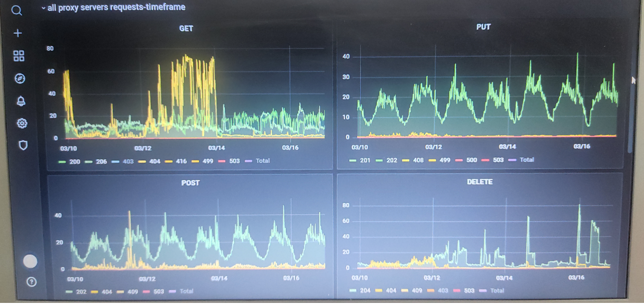This screenshot has height=305, width=644.
Task: Open the Server Admin shield icon
Action: tap(23, 145)
